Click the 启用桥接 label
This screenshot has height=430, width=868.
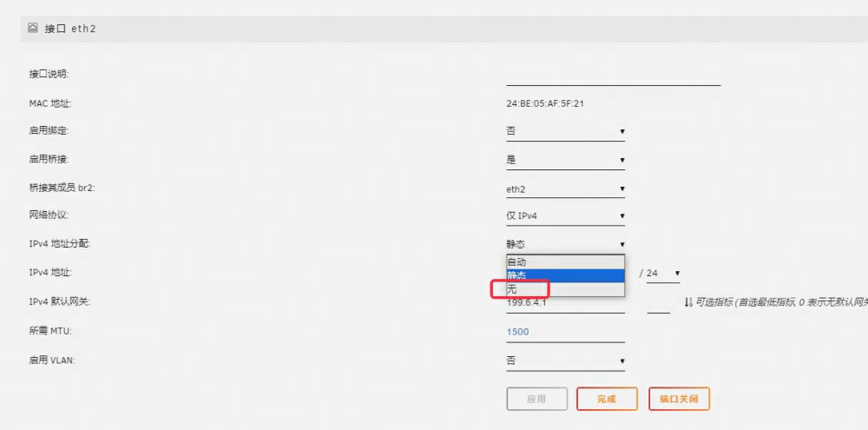tap(49, 159)
